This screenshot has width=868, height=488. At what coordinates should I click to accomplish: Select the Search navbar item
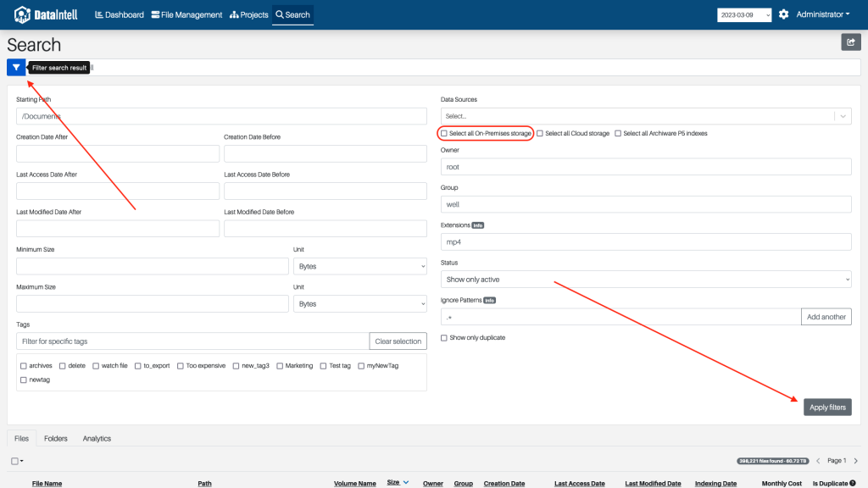click(292, 15)
